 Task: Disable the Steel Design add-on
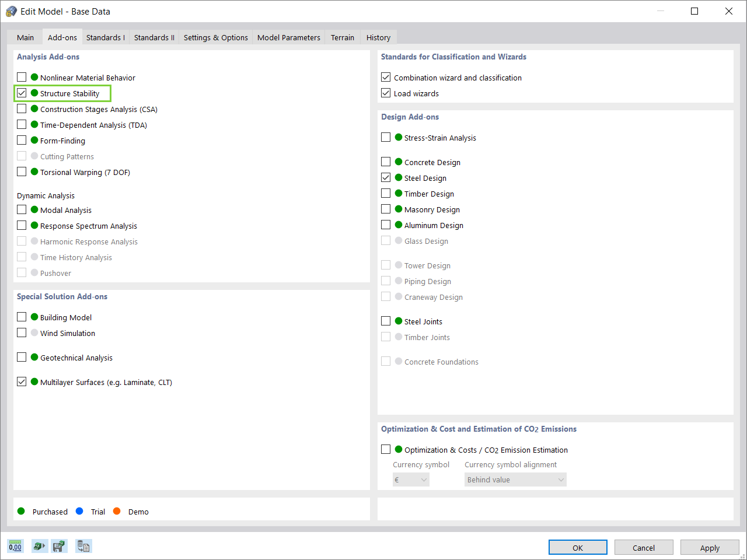(x=386, y=177)
